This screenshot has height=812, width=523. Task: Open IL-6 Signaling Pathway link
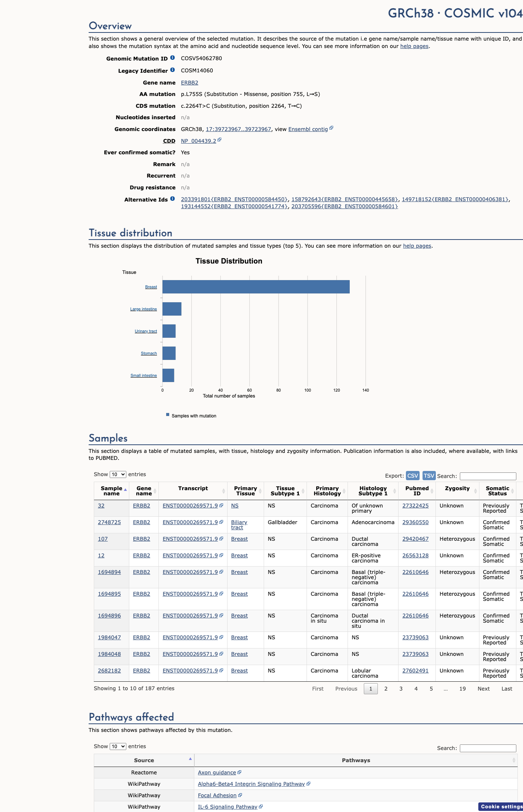[x=228, y=807]
